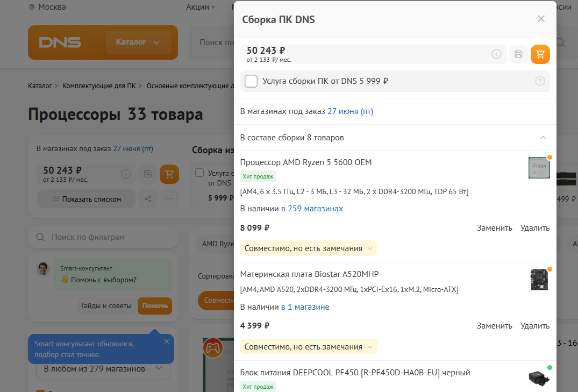Click Гайды и советы button
Viewport: 578px width, 392px height.
coord(106,306)
